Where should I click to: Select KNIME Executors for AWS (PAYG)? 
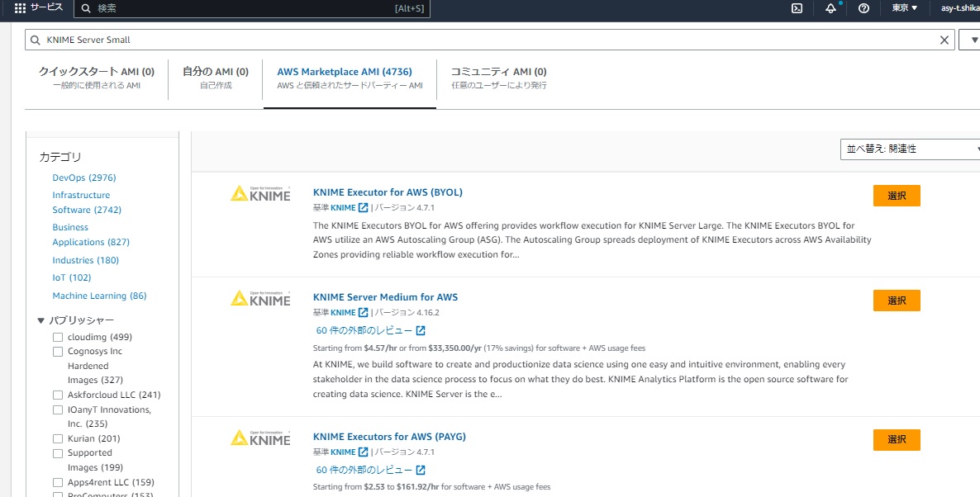tap(897, 439)
